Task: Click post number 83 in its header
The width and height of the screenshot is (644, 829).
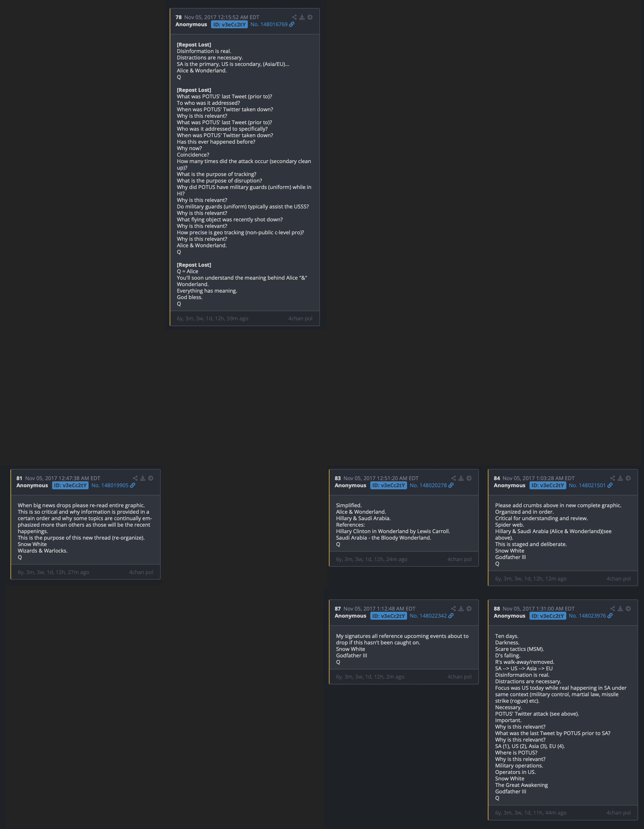Action: pos(338,479)
